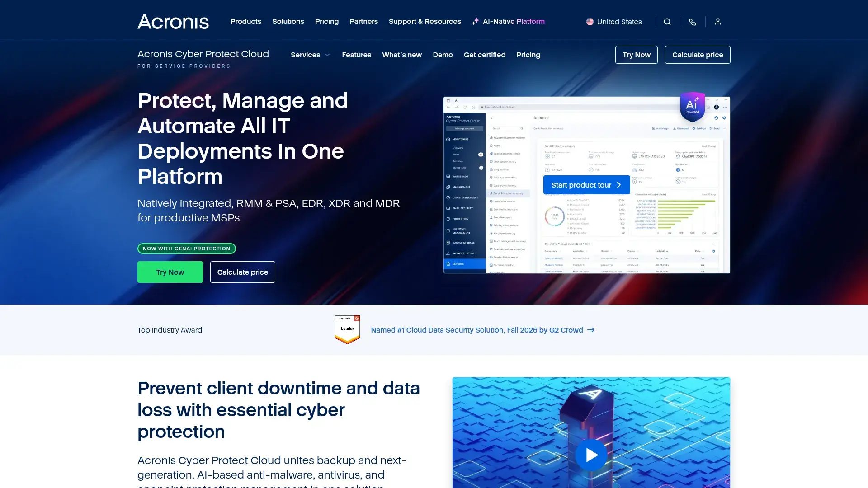Click the AI Powered shield badge
Screen dimensions: 868x488
692,107
